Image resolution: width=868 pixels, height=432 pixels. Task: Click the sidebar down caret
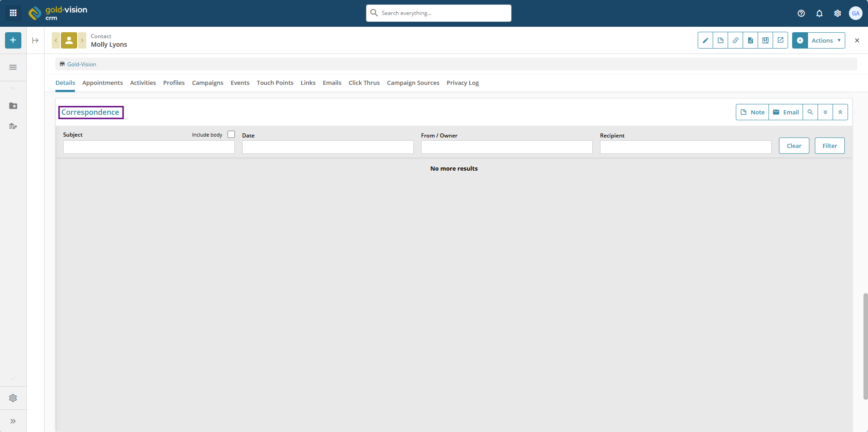pyautogui.click(x=13, y=378)
